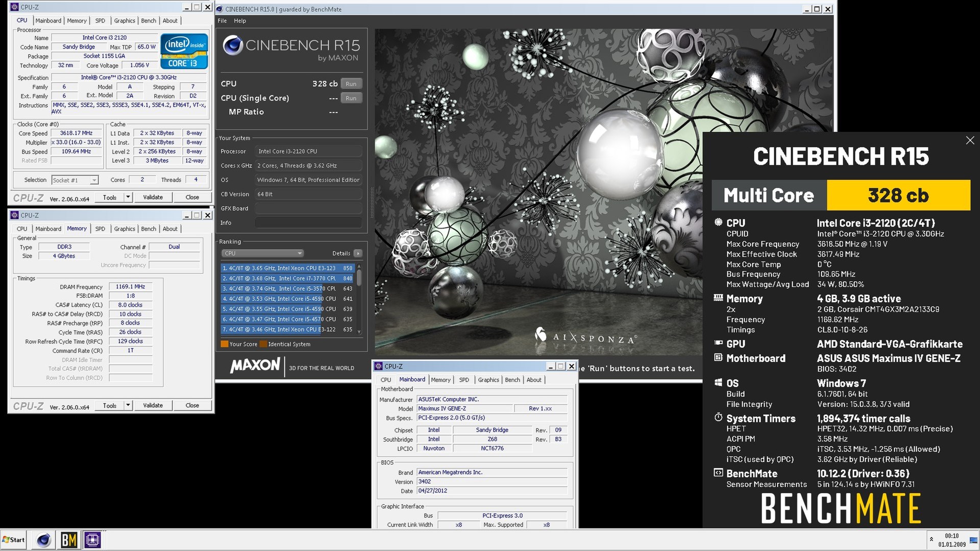This screenshot has height=551, width=980.
Task: Click the GPU icon in BenchMate panel
Action: tap(718, 343)
